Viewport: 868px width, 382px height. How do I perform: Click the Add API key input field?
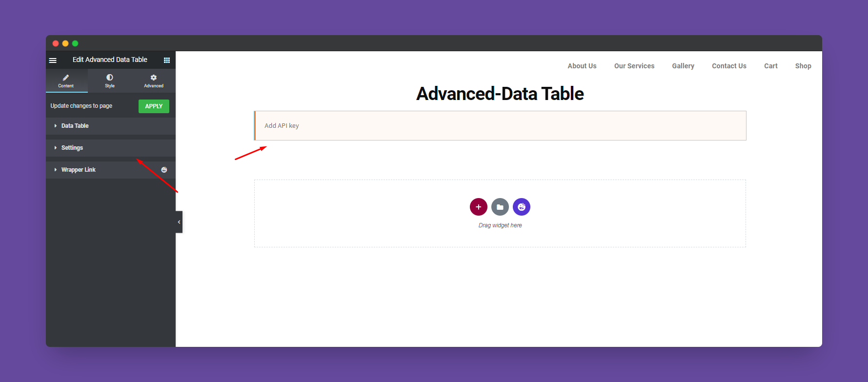coord(500,125)
